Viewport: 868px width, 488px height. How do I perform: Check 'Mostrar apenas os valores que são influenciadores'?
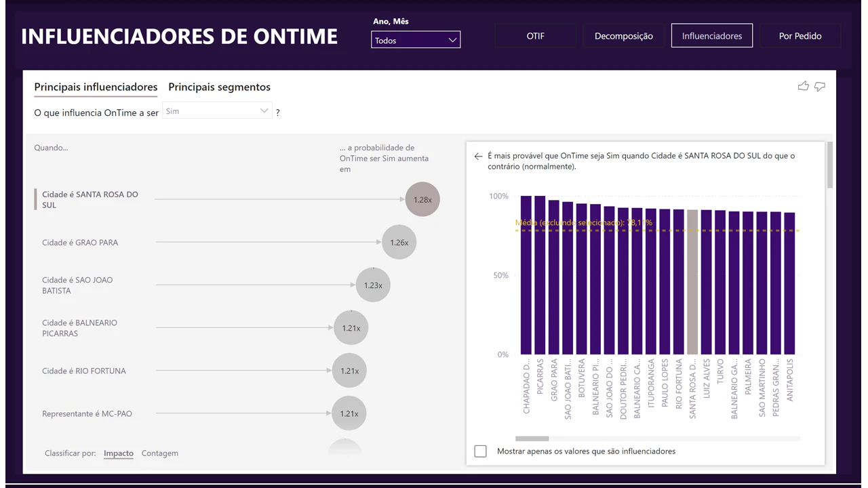(x=481, y=451)
